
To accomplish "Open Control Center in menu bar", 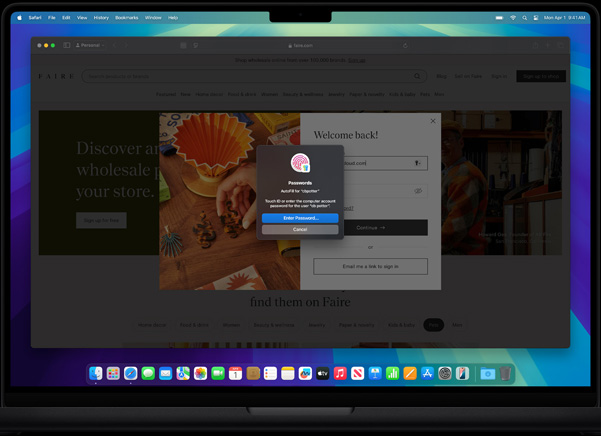I will coord(535,18).
